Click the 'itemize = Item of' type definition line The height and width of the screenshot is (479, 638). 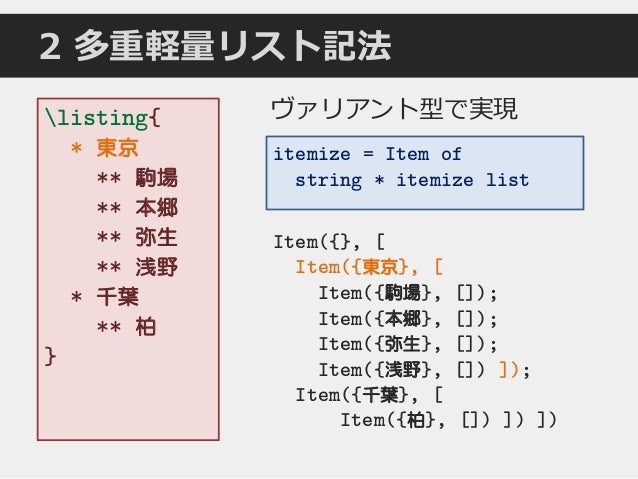(367, 154)
